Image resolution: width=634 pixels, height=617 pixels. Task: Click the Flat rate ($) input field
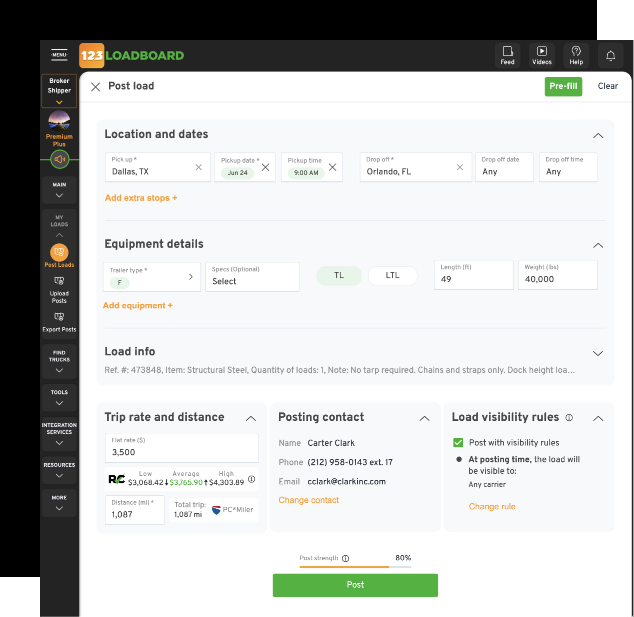pos(182,448)
